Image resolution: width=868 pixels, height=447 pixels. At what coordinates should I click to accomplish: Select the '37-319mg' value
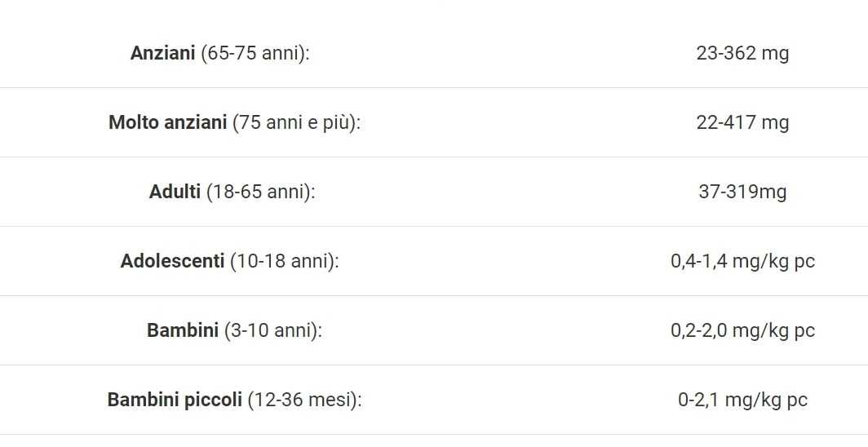tap(742, 193)
